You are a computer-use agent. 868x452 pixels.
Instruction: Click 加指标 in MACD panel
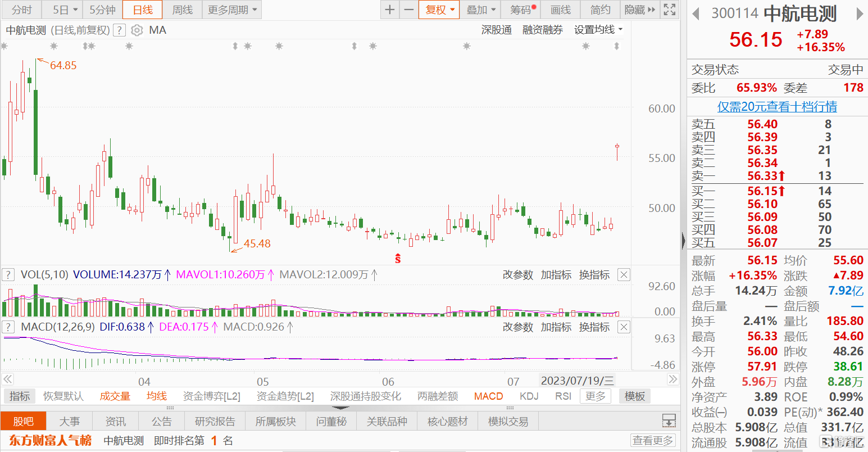[x=556, y=327]
